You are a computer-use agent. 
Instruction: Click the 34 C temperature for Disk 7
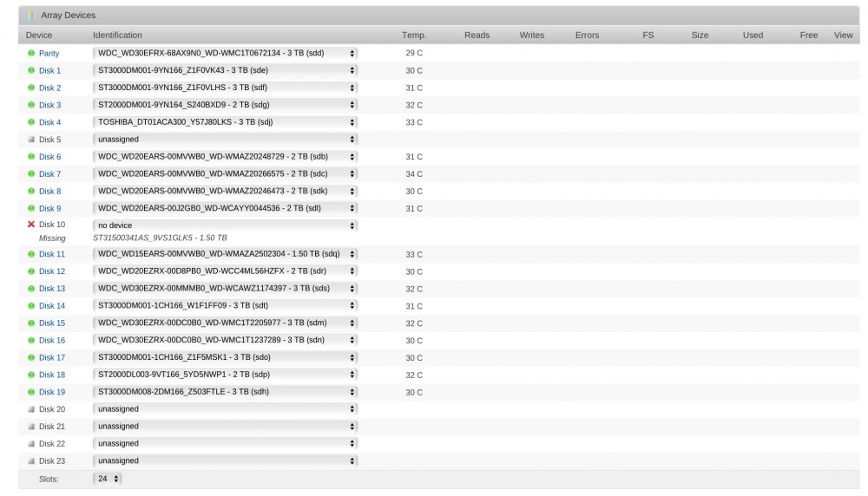414,173
